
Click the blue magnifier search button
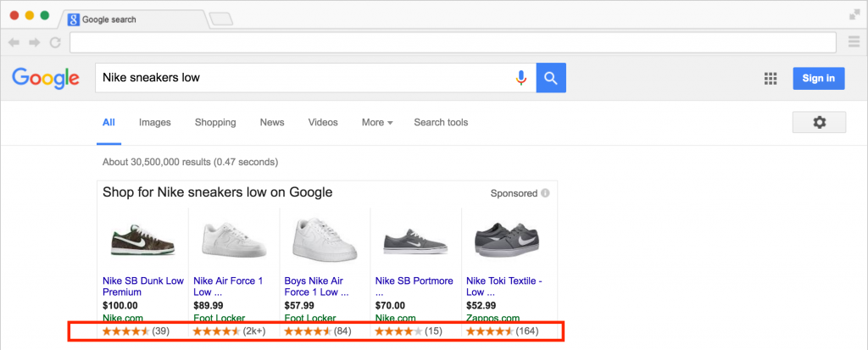point(551,78)
